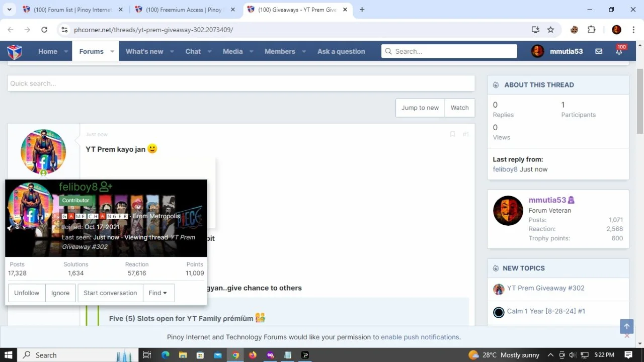This screenshot has height=362, width=644.
Task: Click the browser address bar URL
Action: 153,30
